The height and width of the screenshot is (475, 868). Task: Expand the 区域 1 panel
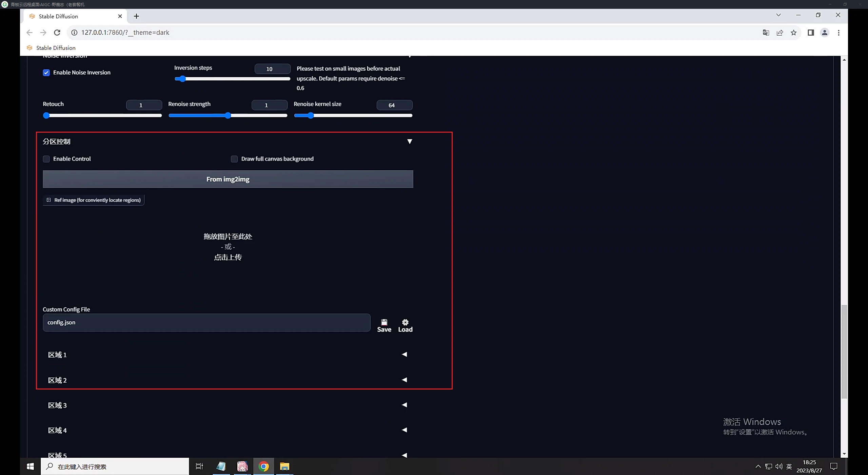(x=404, y=354)
